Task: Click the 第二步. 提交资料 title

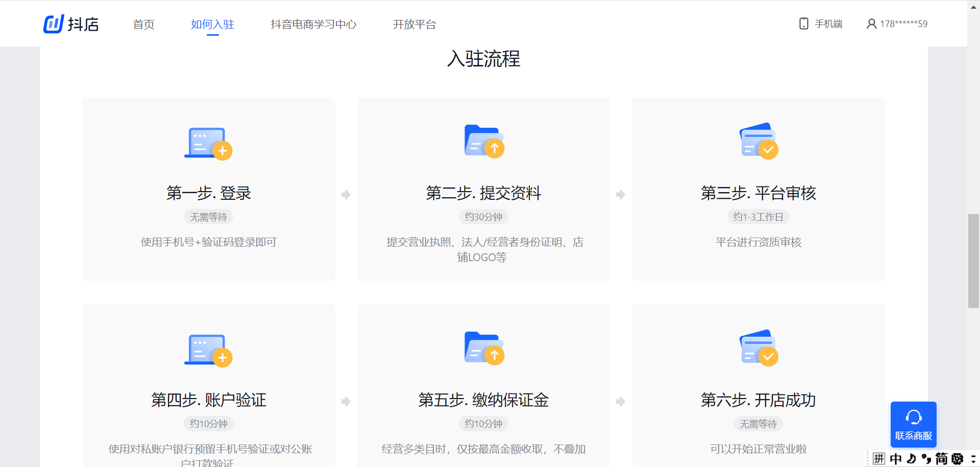Action: tap(484, 193)
